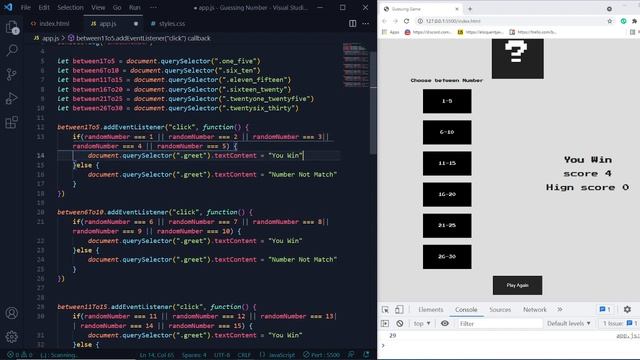This screenshot has height=360, width=640.
Task: Click the question mark mystery box
Action: point(518,59)
